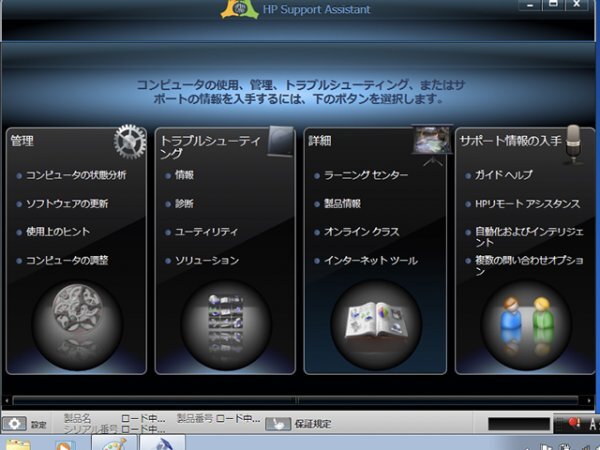Click the 管理 panel heading
Image resolution: width=600 pixels, height=450 pixels.
pyautogui.click(x=22, y=141)
